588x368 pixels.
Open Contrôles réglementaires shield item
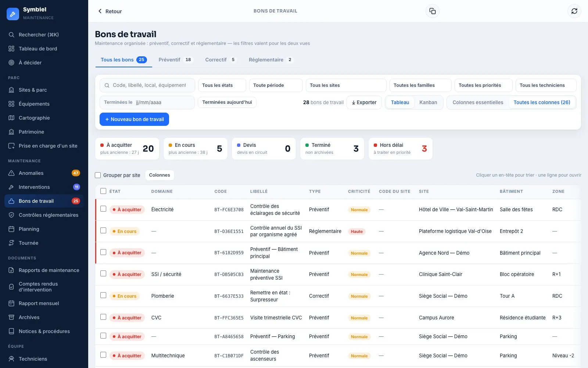[x=44, y=215]
